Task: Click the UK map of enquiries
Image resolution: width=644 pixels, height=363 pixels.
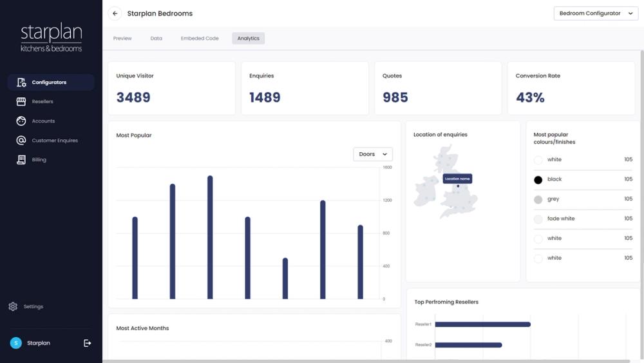Action: 445,182
